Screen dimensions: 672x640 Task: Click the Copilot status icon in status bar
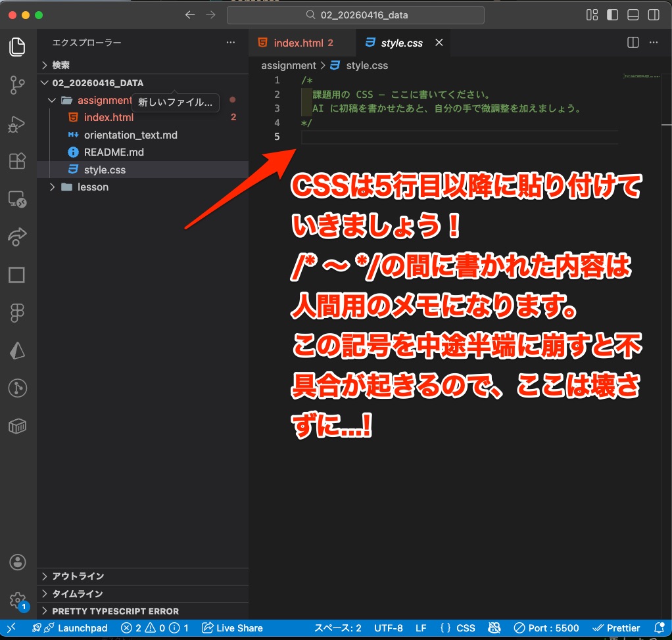pos(494,628)
